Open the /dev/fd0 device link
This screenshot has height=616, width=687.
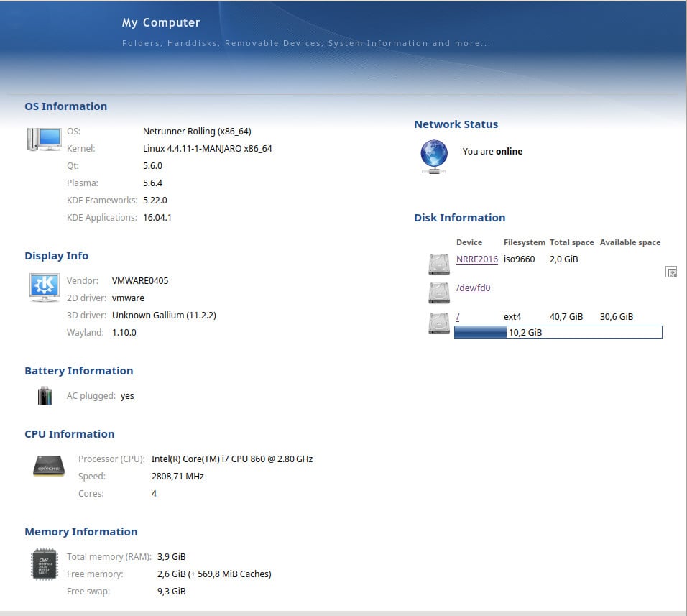(473, 288)
